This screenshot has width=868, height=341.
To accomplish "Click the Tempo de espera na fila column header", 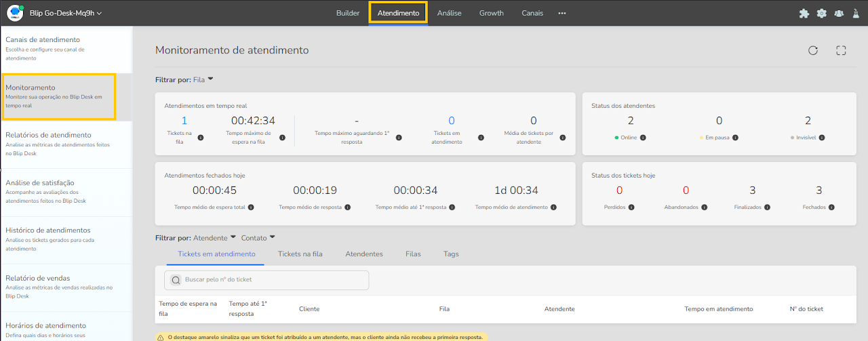I will (x=188, y=308).
